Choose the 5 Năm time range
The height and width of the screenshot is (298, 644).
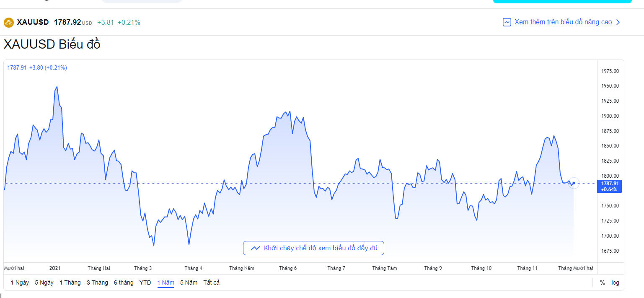pos(189,282)
